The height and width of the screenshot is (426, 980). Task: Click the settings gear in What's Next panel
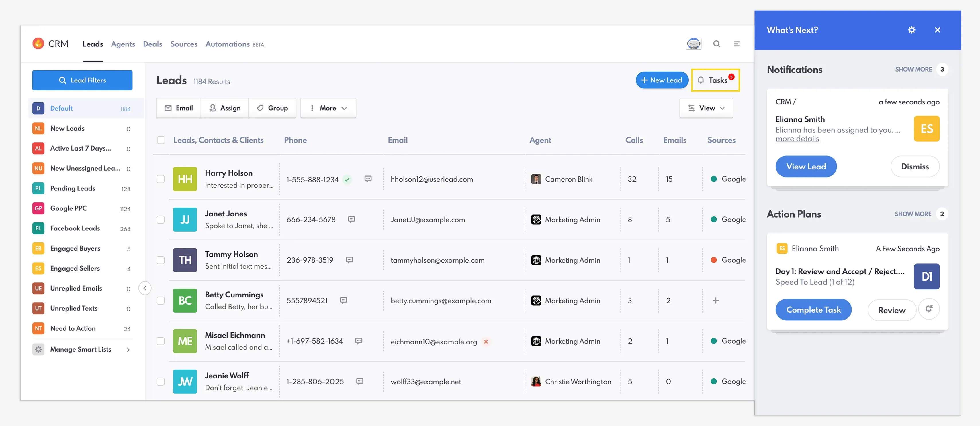click(911, 30)
